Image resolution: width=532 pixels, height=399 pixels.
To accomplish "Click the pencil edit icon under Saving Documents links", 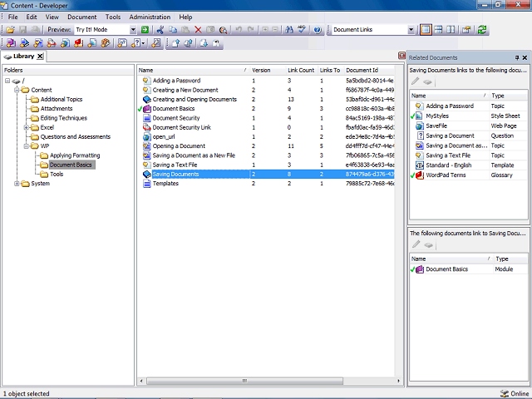I will pos(416,81).
